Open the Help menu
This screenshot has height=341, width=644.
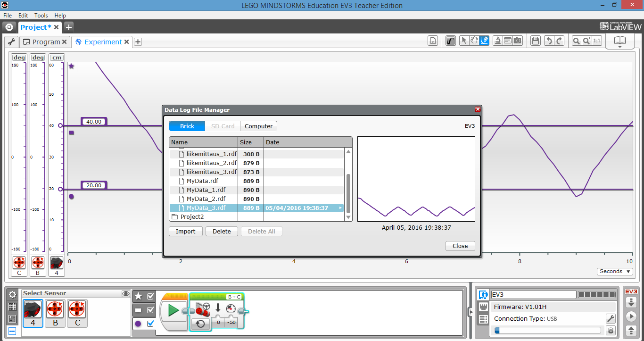click(60, 16)
